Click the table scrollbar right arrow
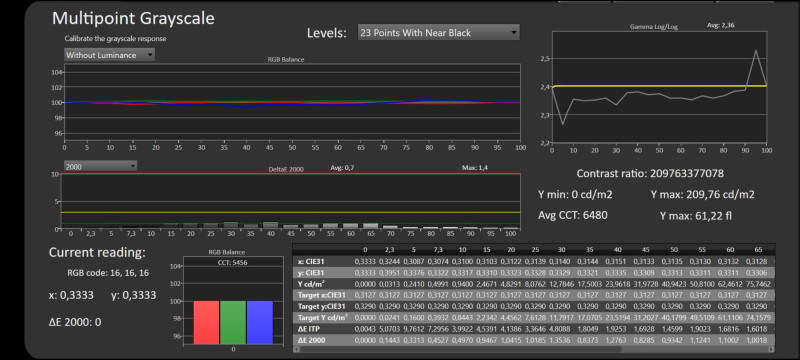The width and height of the screenshot is (800, 360). pos(771,350)
